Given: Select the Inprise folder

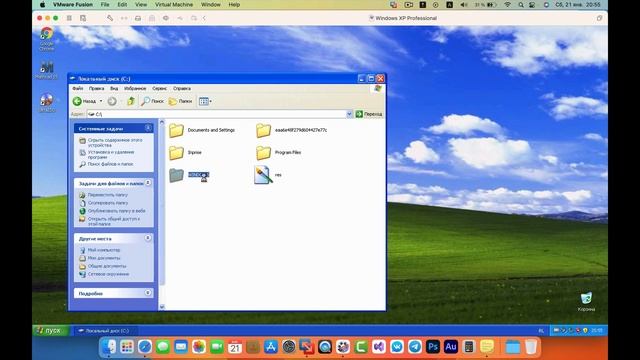Looking at the screenshot, I should (x=185, y=153).
